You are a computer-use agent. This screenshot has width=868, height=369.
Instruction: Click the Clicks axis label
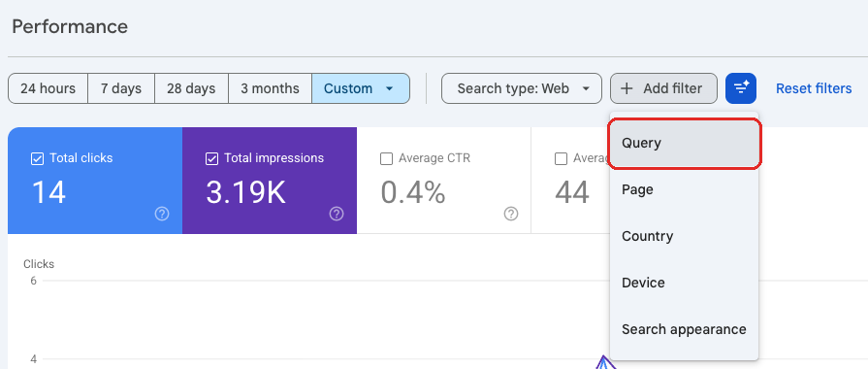[39, 264]
